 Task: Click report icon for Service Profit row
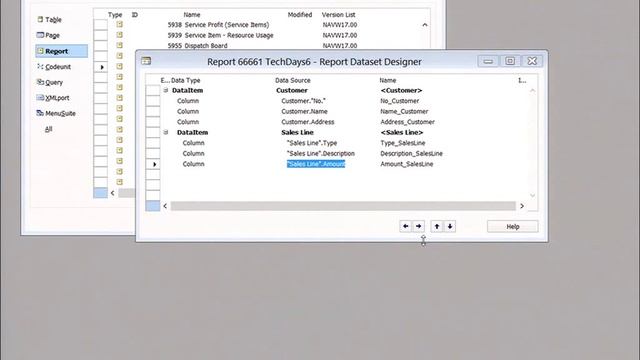point(120,24)
